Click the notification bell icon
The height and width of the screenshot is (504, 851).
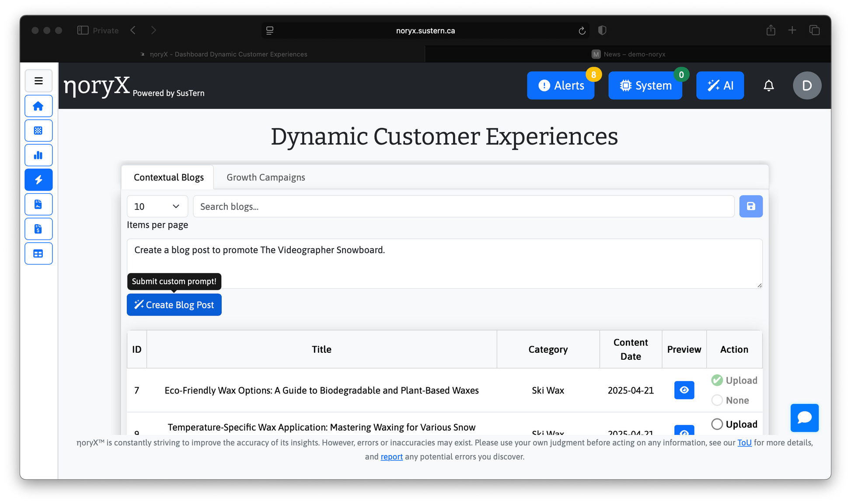click(769, 86)
